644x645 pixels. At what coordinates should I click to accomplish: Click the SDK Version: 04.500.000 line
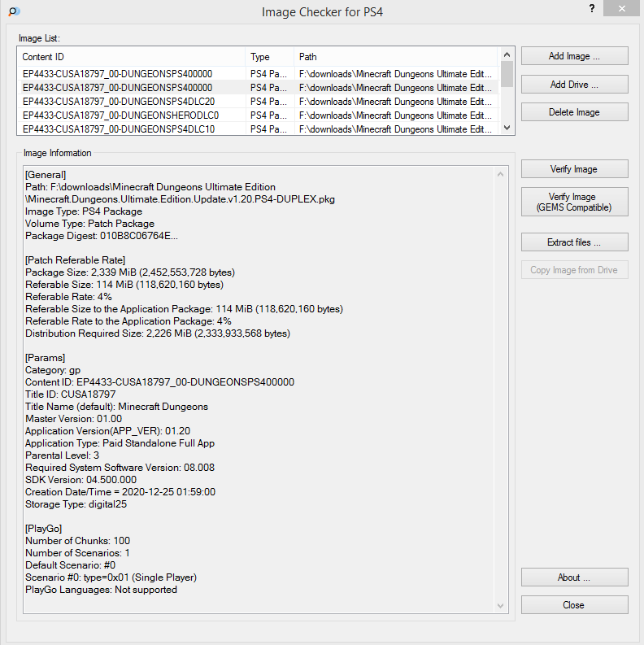pyautogui.click(x=80, y=480)
